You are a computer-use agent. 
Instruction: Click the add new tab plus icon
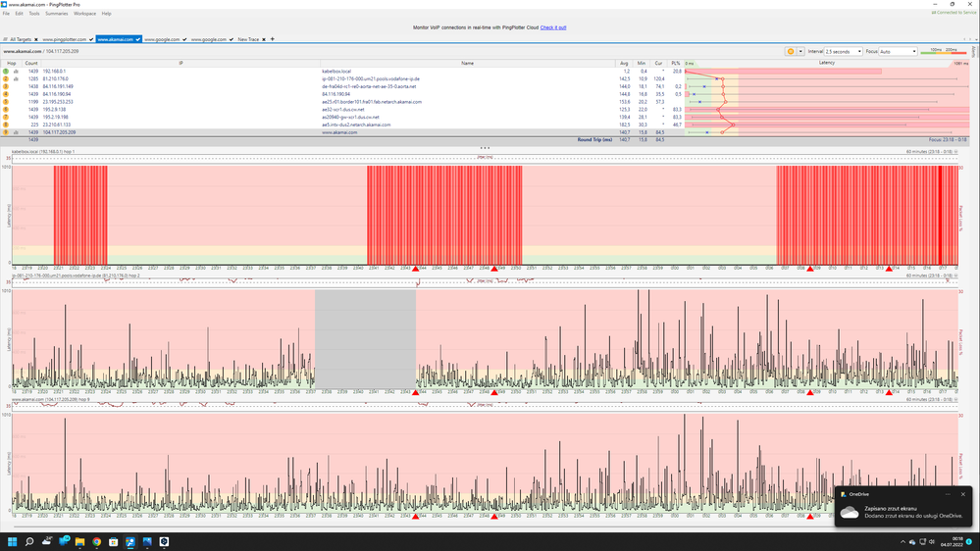pyautogui.click(x=273, y=39)
